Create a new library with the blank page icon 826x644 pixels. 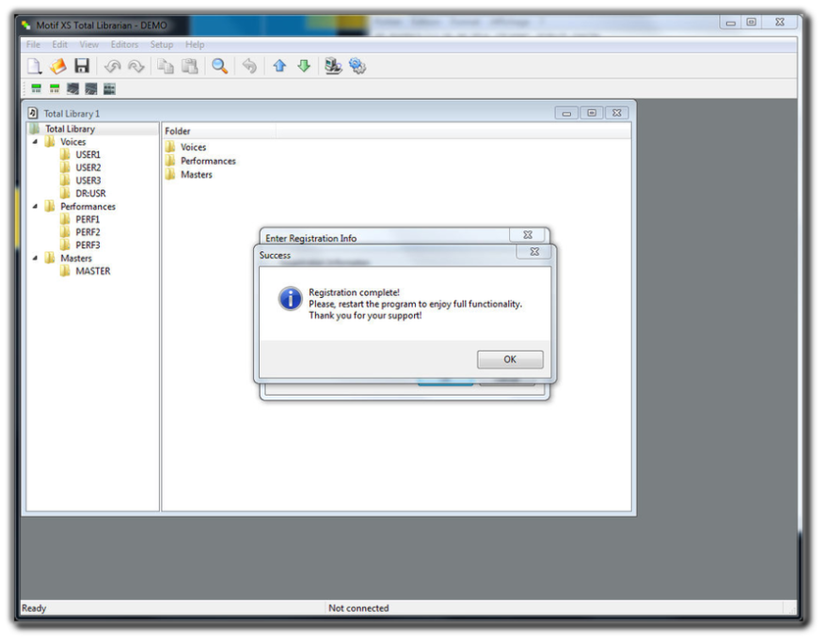tap(35, 67)
